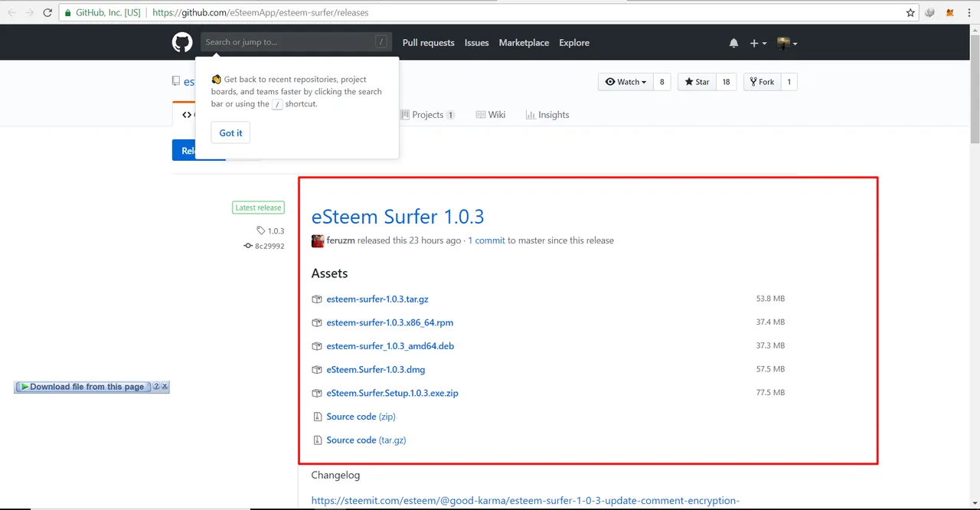Click package icon beside the dmg asset
Image resolution: width=980 pixels, height=510 pixels.
(x=317, y=370)
